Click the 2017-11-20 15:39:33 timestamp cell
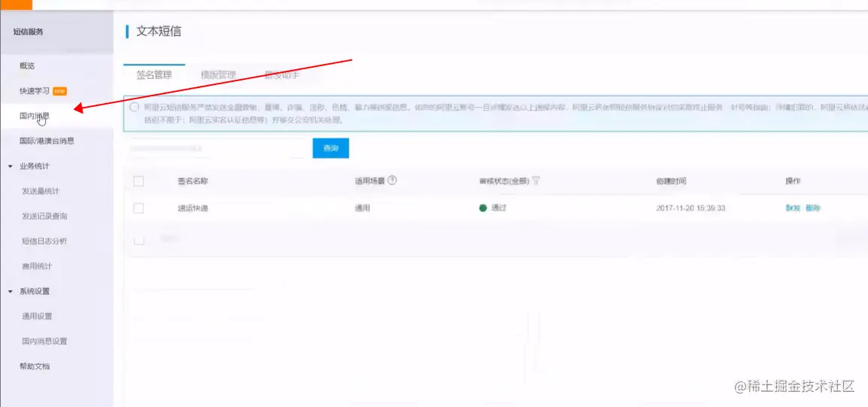The height and width of the screenshot is (407, 868). 690,208
